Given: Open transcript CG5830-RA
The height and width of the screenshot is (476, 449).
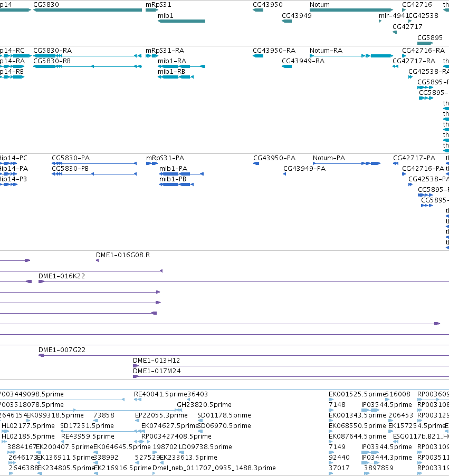Looking at the screenshot, I should tap(88, 56).
